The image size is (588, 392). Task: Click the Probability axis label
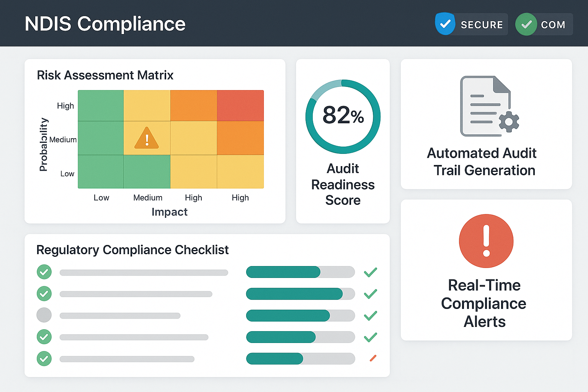click(44, 144)
